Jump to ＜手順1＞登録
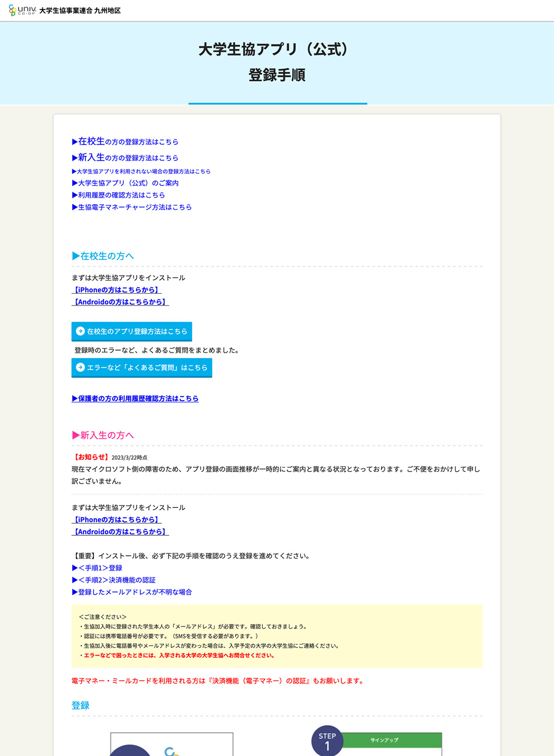 pyautogui.click(x=97, y=568)
